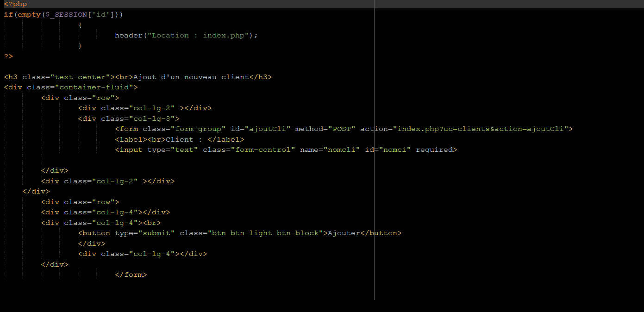Click the "form-control" class value
644x312 pixels.
point(263,150)
